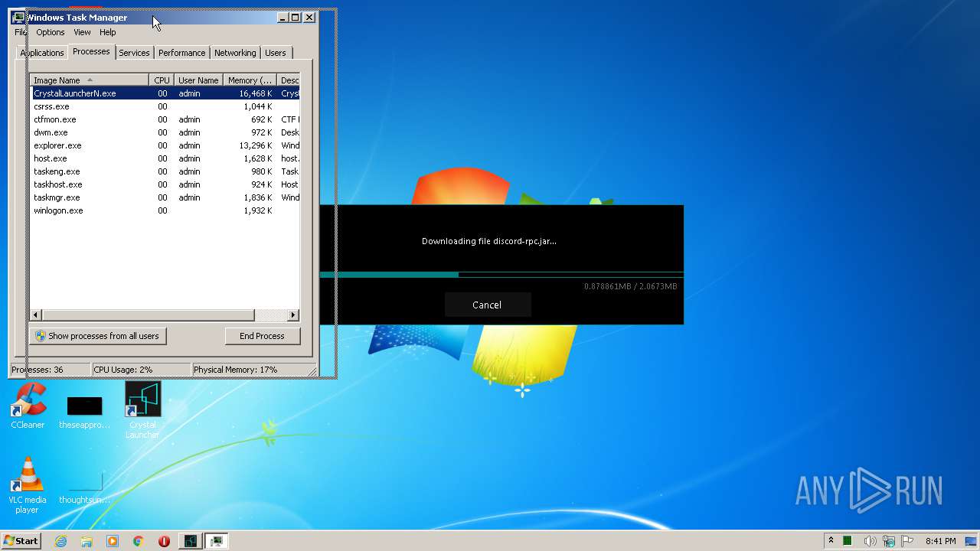Cancel the discord-rpc.jar download
Viewport: 980px width, 551px height.
(487, 305)
